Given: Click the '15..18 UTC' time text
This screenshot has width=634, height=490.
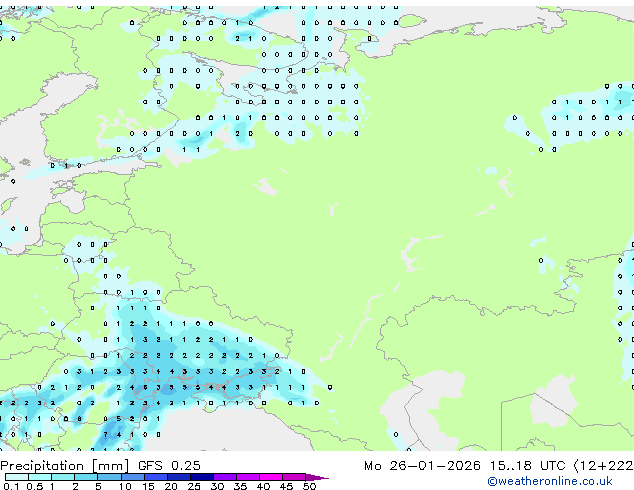Looking at the screenshot, I should (x=527, y=466).
